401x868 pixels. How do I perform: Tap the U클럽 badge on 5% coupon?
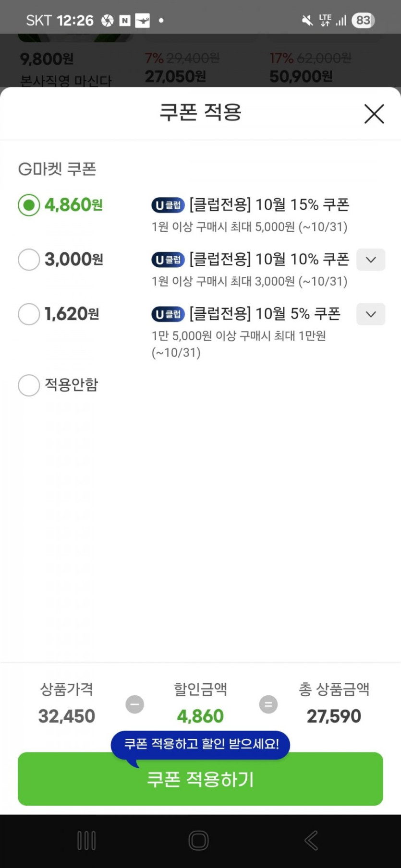[168, 314]
